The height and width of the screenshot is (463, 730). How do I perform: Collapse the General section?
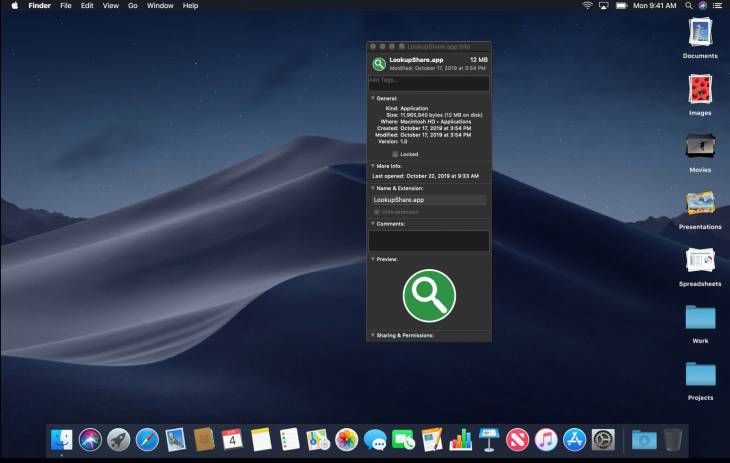pyautogui.click(x=372, y=99)
